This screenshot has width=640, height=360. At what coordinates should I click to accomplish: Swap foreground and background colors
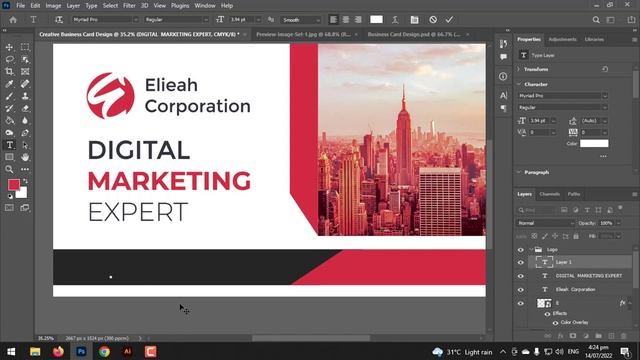(25, 181)
